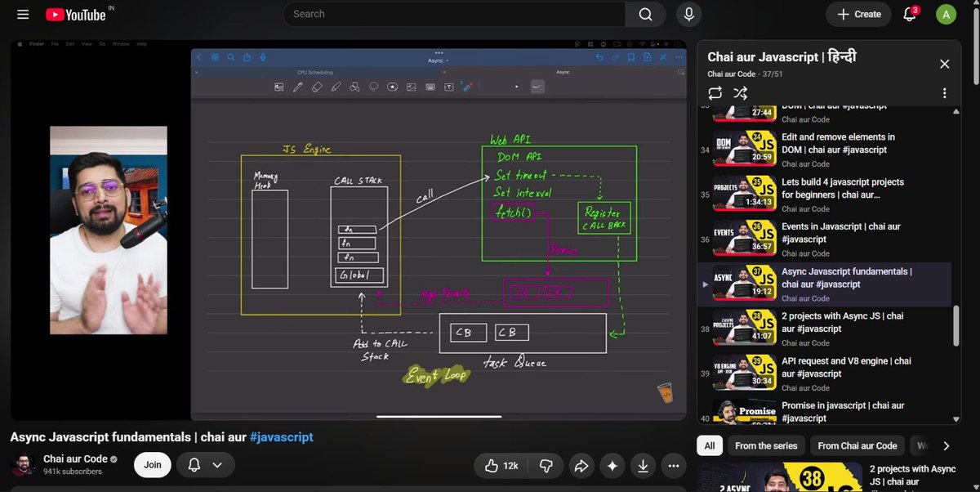980x492 pixels.
Task: Open page thumbnails grid in notes app
Action: click(x=215, y=57)
